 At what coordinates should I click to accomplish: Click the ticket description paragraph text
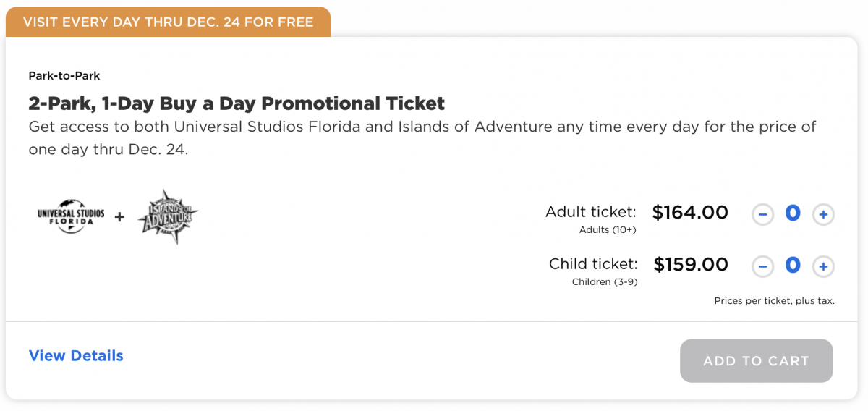(422, 137)
